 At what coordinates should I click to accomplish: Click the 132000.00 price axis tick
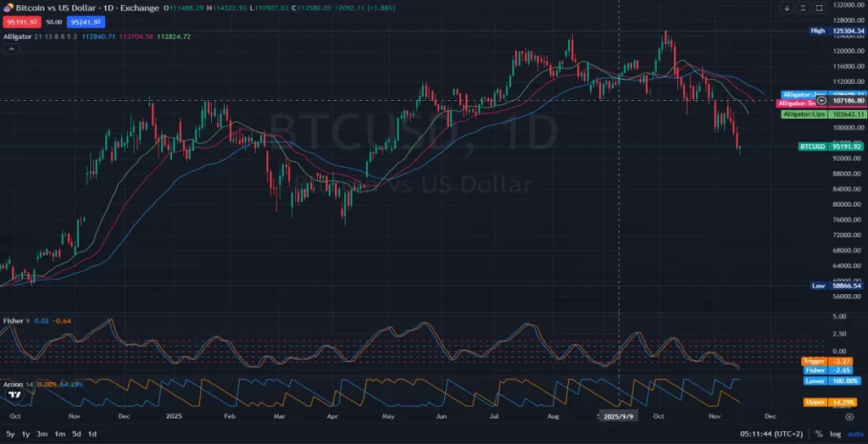848,5
